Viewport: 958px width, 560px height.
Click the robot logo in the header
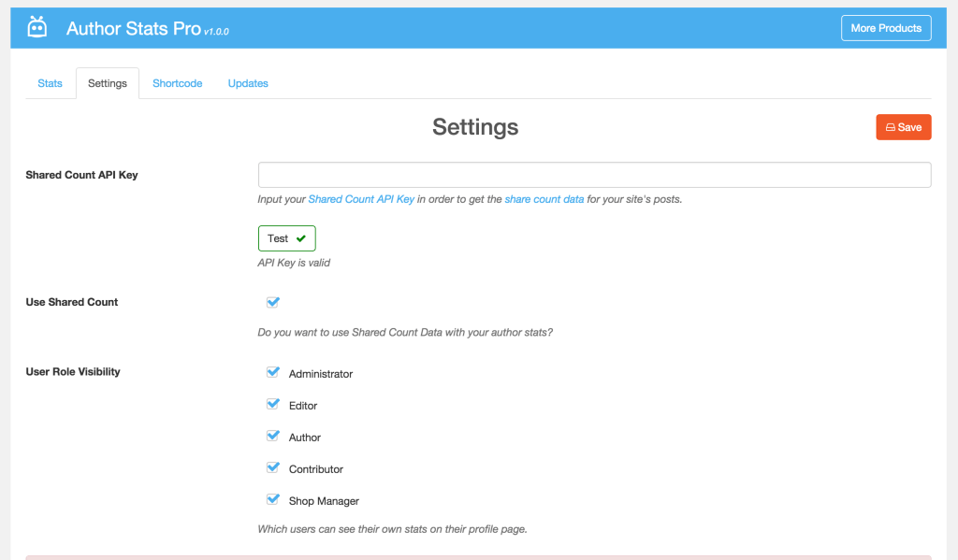(x=37, y=26)
